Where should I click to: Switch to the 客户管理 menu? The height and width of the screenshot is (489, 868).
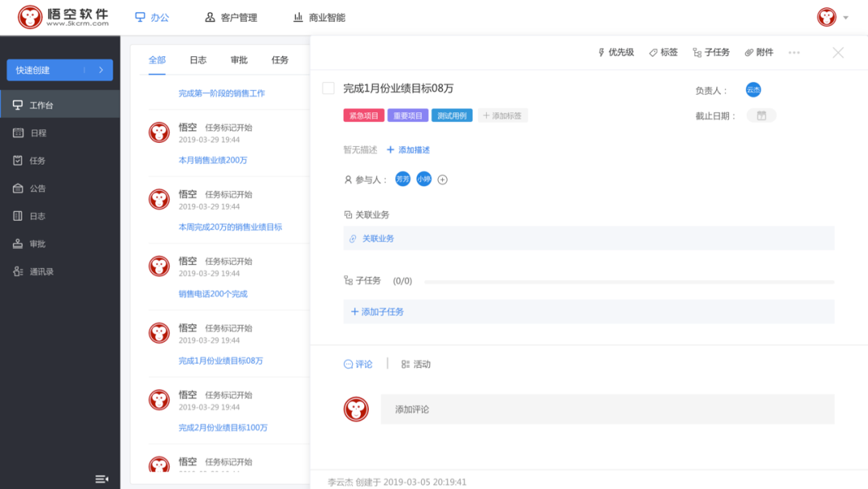click(231, 15)
